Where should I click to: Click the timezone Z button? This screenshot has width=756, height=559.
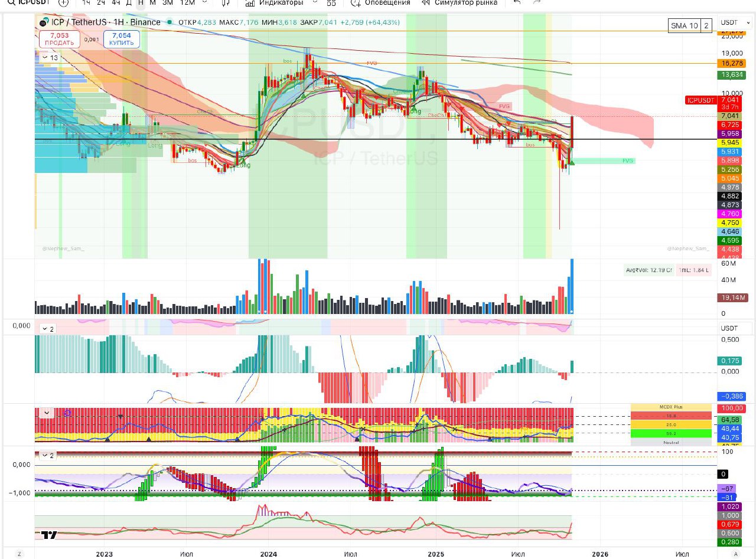click(x=19, y=554)
